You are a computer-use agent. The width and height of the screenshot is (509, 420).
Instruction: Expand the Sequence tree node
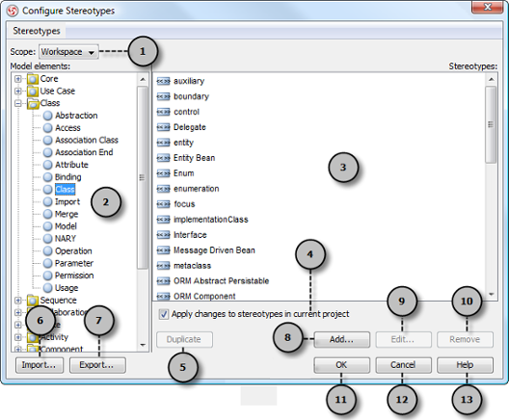point(18,301)
